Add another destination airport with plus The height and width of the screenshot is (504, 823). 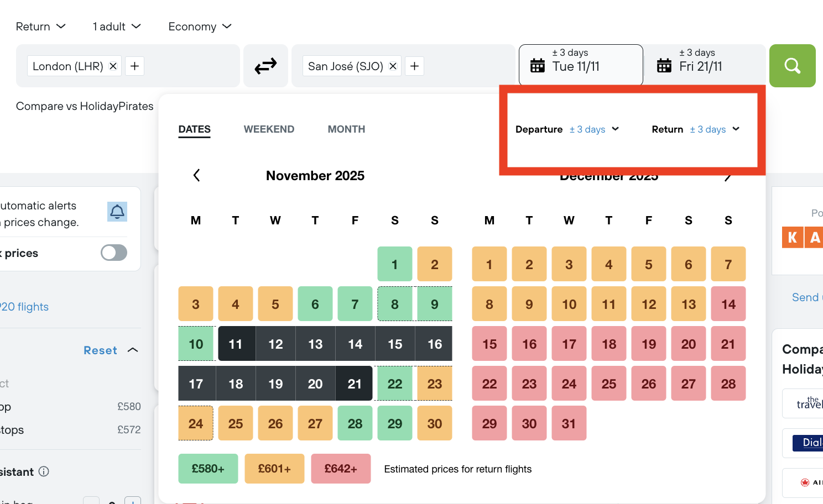[414, 66]
